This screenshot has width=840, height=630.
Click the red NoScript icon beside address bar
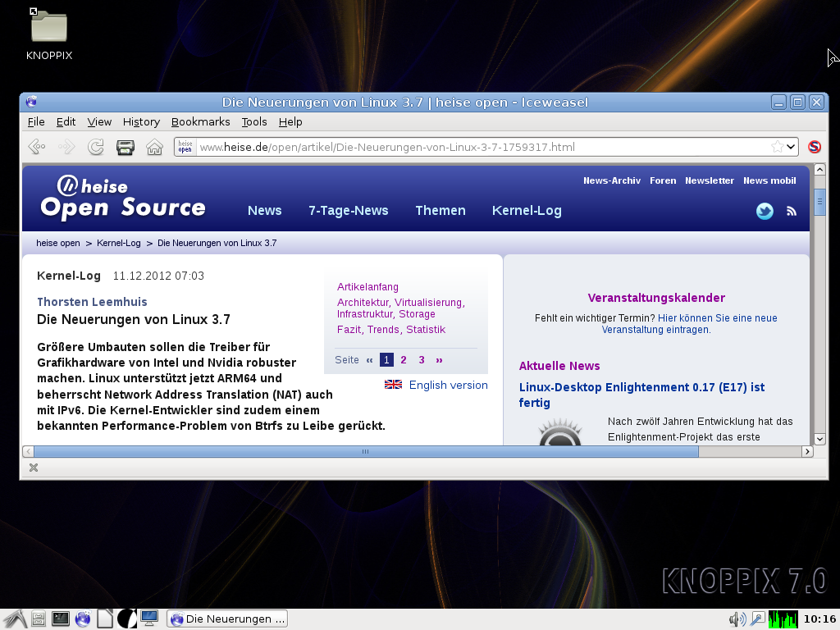[x=815, y=147]
